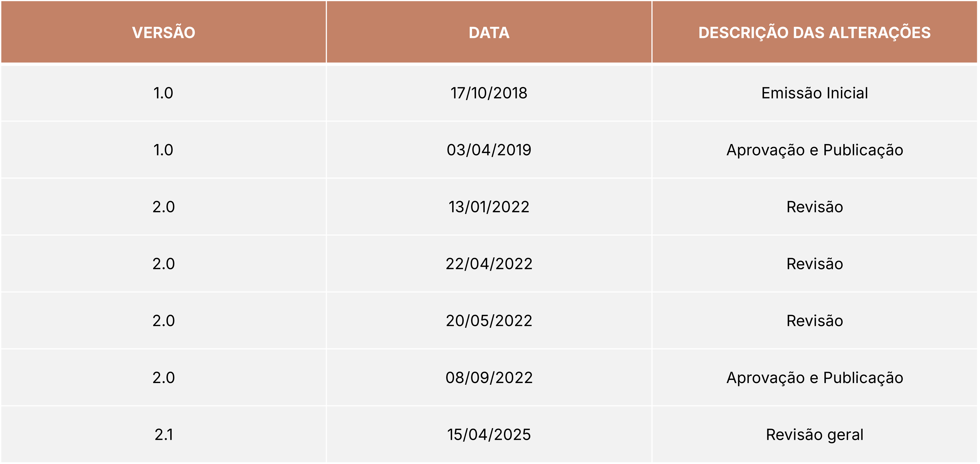This screenshot has height=464, width=980.
Task: Select Aprovação e Publicação in 08/09/2022 row
Action: click(x=815, y=377)
